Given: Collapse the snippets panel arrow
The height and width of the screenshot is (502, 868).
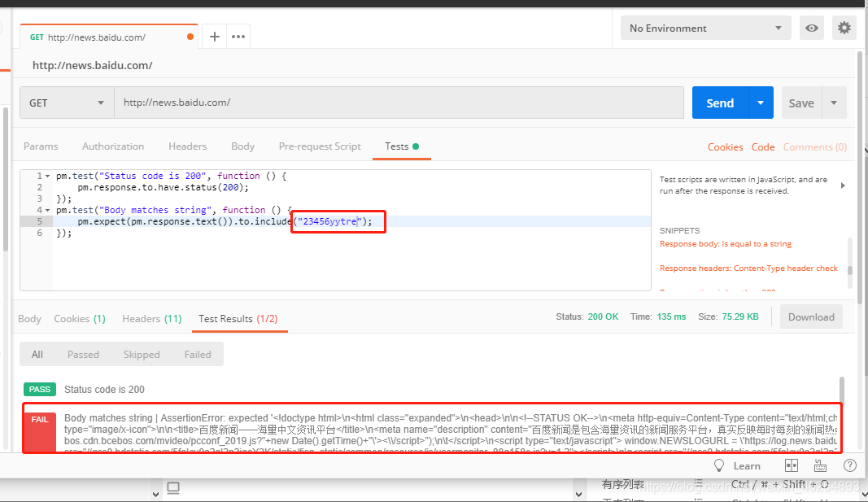Looking at the screenshot, I should tap(843, 186).
